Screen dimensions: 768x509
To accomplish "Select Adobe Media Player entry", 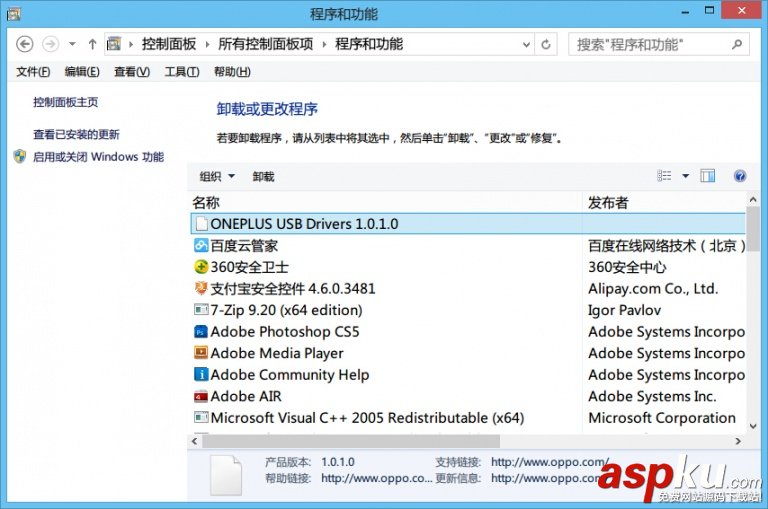I will click(x=468, y=353).
